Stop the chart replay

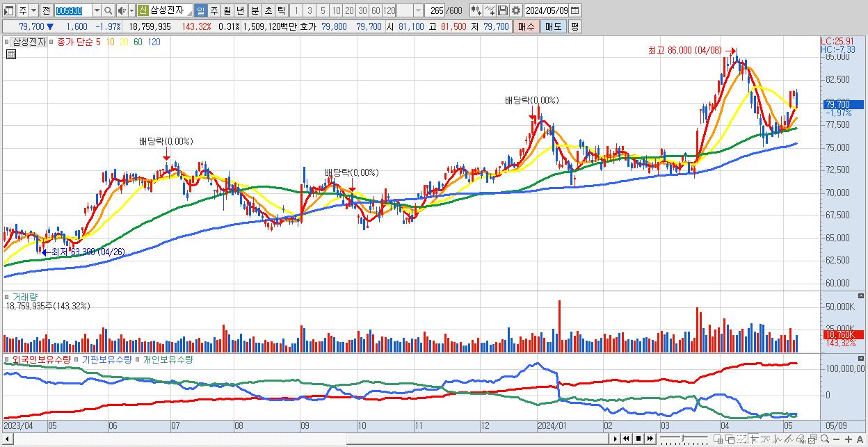(x=638, y=439)
